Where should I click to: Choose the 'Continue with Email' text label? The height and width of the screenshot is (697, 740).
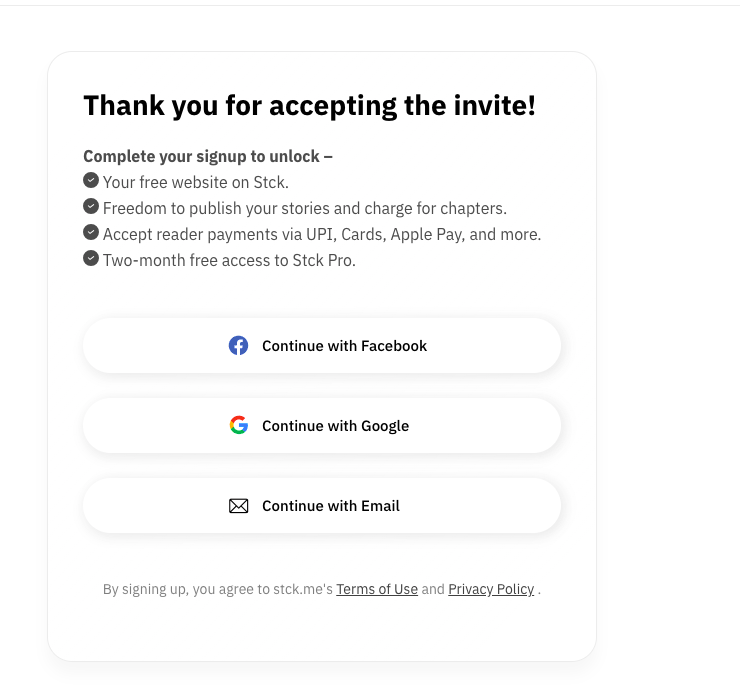[331, 506]
